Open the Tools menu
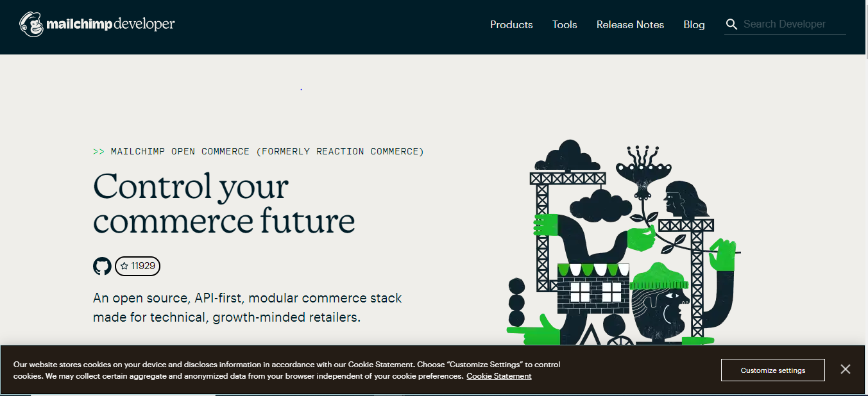 (565, 24)
